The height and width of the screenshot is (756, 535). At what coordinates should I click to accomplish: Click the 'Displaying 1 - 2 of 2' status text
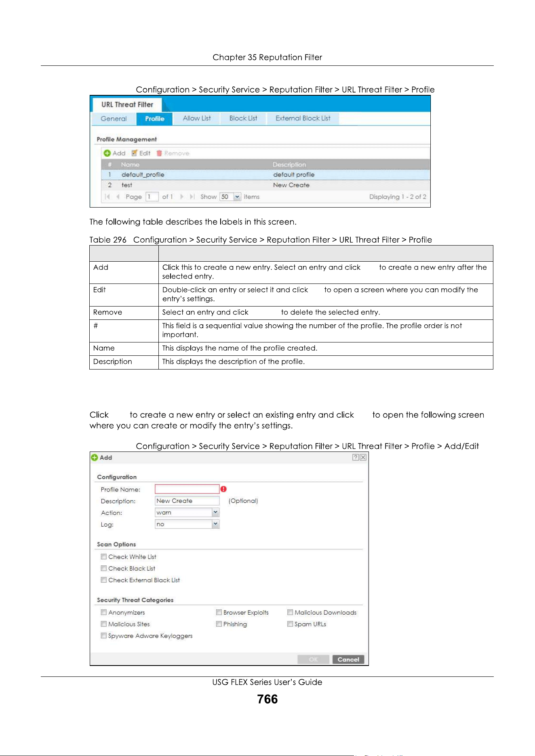(398, 197)
